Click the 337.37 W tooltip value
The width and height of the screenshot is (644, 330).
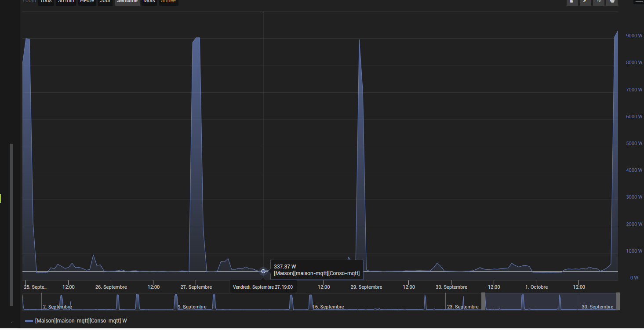coord(285,267)
